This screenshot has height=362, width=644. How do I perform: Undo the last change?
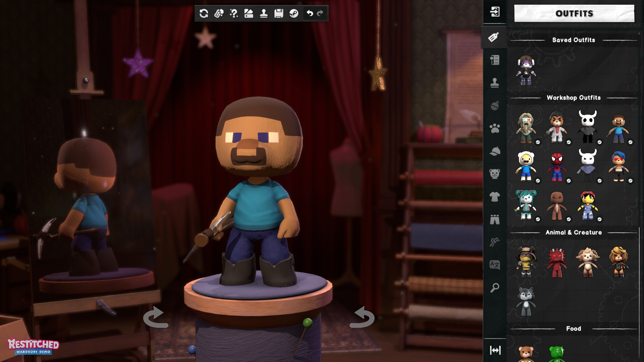tap(310, 13)
